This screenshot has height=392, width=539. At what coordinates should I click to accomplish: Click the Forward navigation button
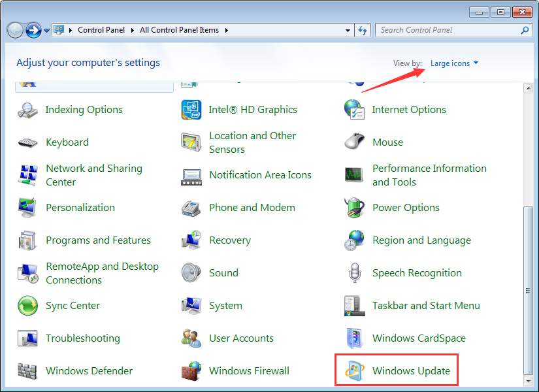[x=34, y=30]
